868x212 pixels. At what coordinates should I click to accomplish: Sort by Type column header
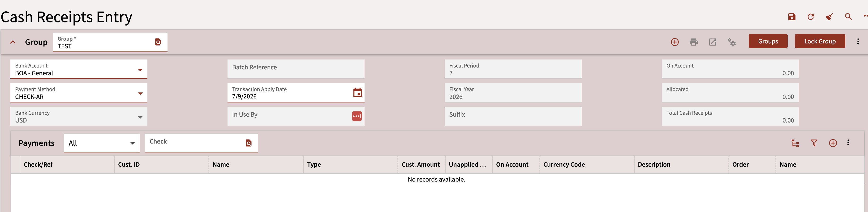pos(350,165)
